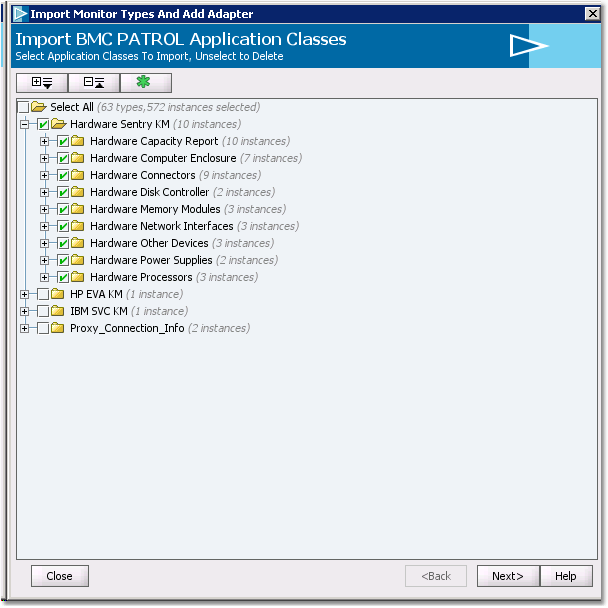This screenshot has width=608, height=608.
Task: Expand the Hardware Disk Controller node
Action: pos(45,193)
